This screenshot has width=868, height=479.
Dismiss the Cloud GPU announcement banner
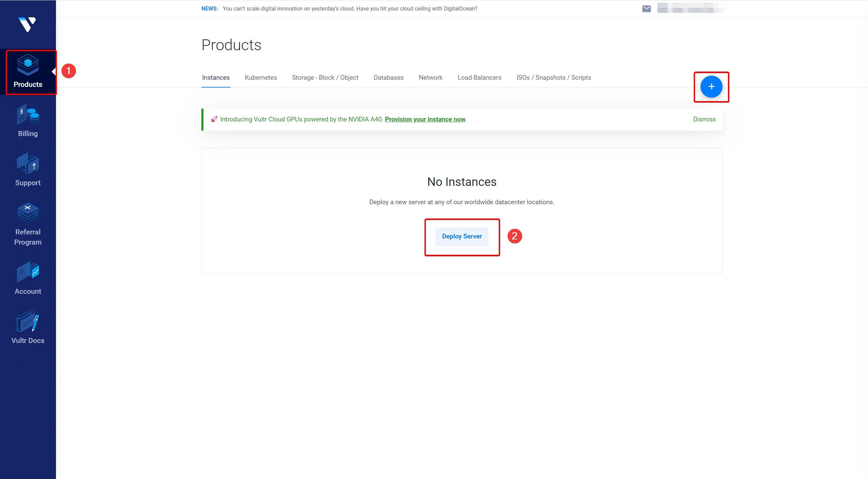click(704, 119)
